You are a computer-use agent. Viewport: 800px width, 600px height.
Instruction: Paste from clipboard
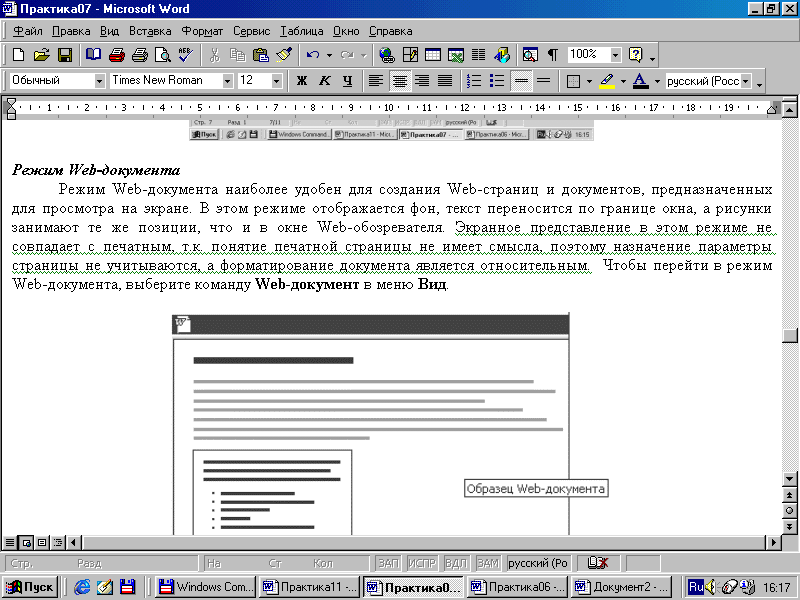[x=261, y=55]
